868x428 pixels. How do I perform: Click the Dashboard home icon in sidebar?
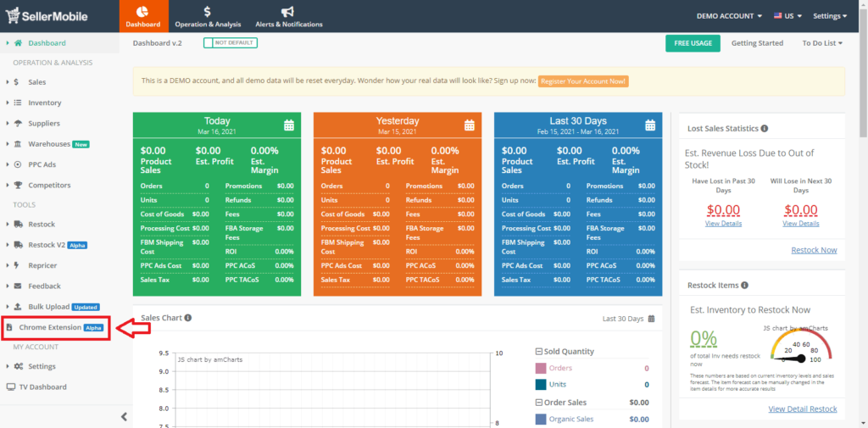click(x=19, y=42)
